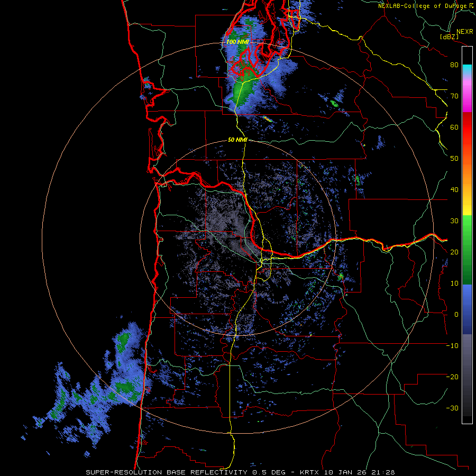
Task: Click the 0 dBZ scale value
Action: pyautogui.click(x=456, y=315)
